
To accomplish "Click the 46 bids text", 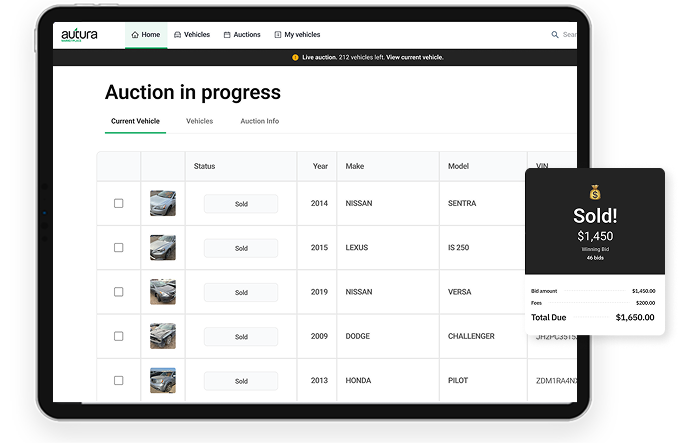I will click(x=595, y=257).
